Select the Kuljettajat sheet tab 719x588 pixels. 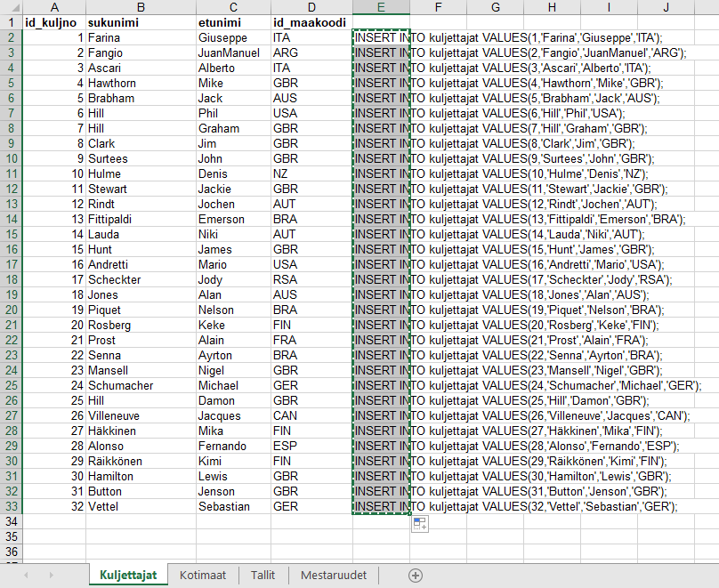click(x=128, y=576)
